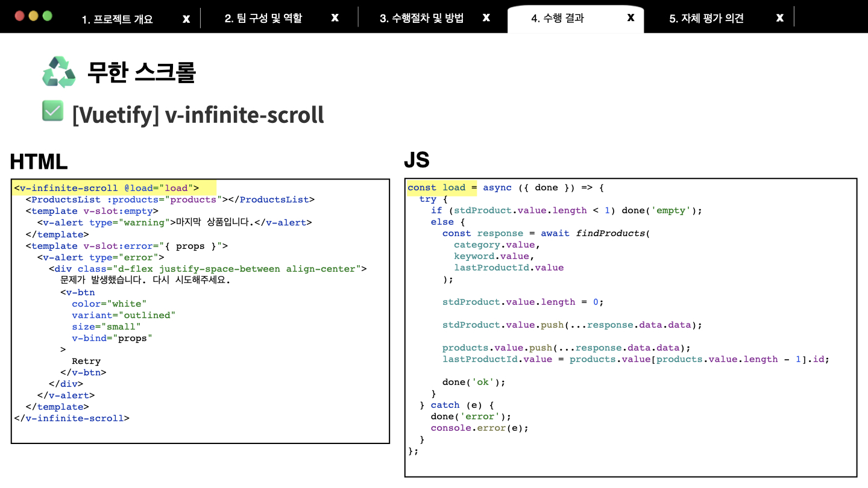Click the 'color="white"' attribute line
The width and height of the screenshot is (868, 488).
click(x=109, y=304)
